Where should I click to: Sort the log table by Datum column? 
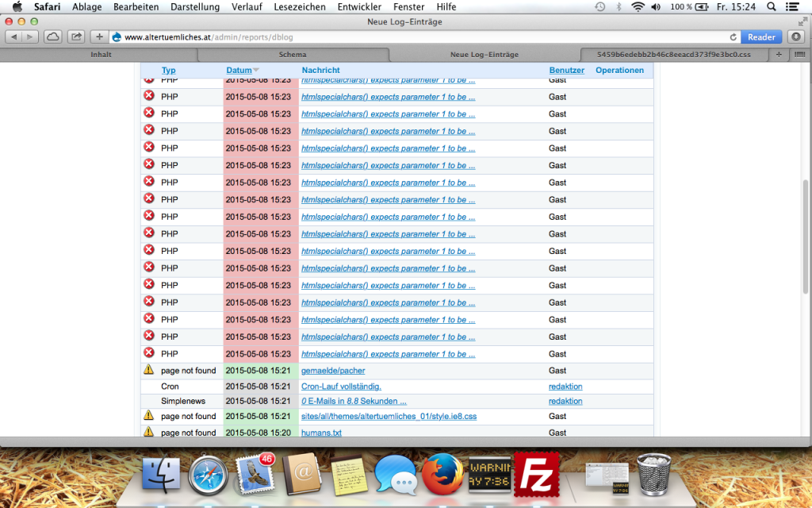(x=239, y=70)
